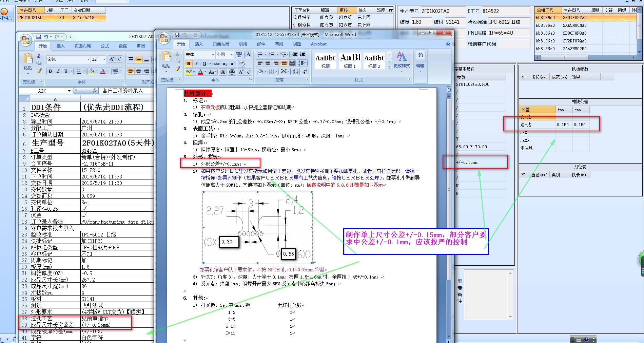Open Excel name box A20 dropdown
This screenshot has height=343, width=644.
tap(69, 91)
